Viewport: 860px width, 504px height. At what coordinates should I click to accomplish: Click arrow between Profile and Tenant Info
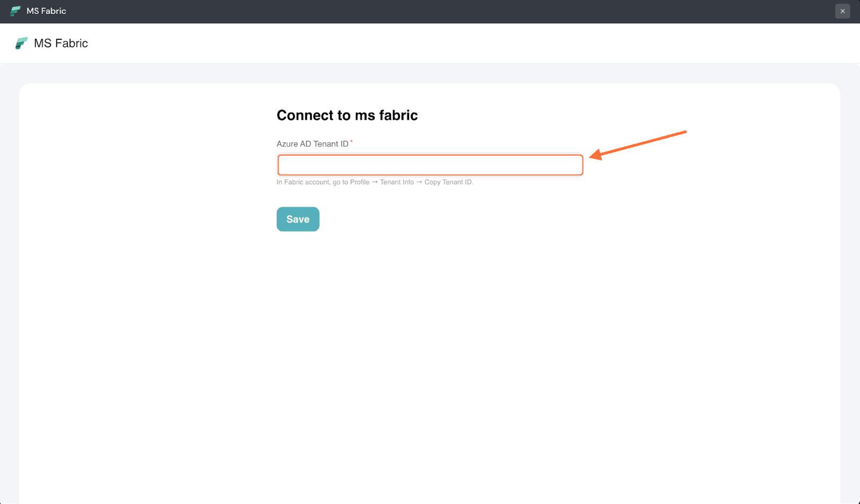[375, 182]
